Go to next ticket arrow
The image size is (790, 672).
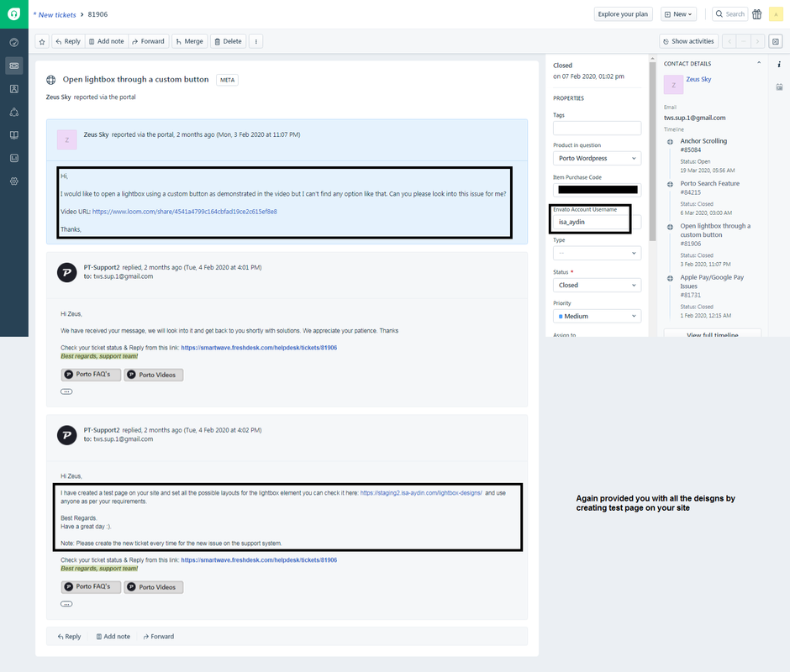click(x=757, y=41)
